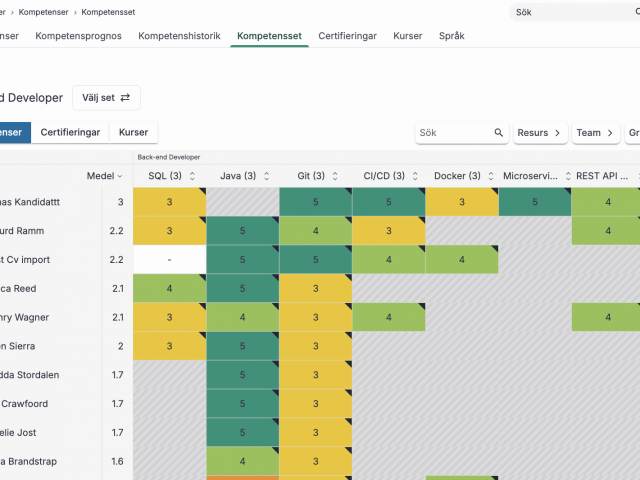Click the top Sök search field

(570, 12)
